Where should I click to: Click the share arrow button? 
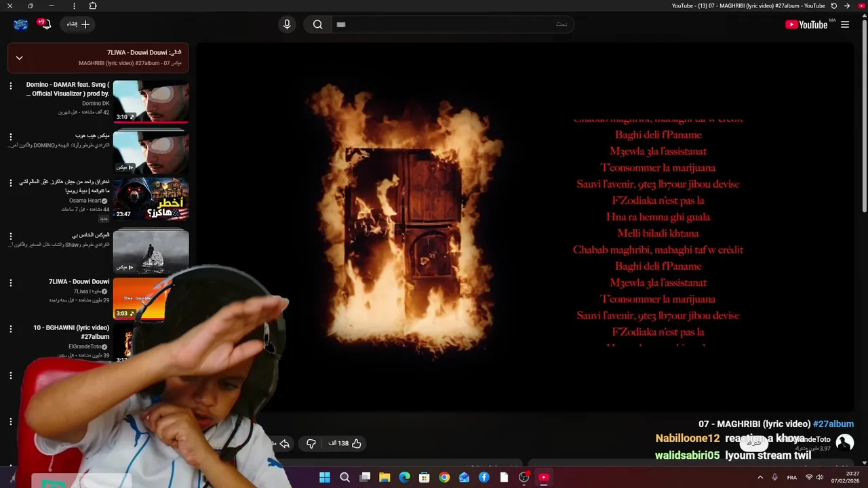[285, 443]
